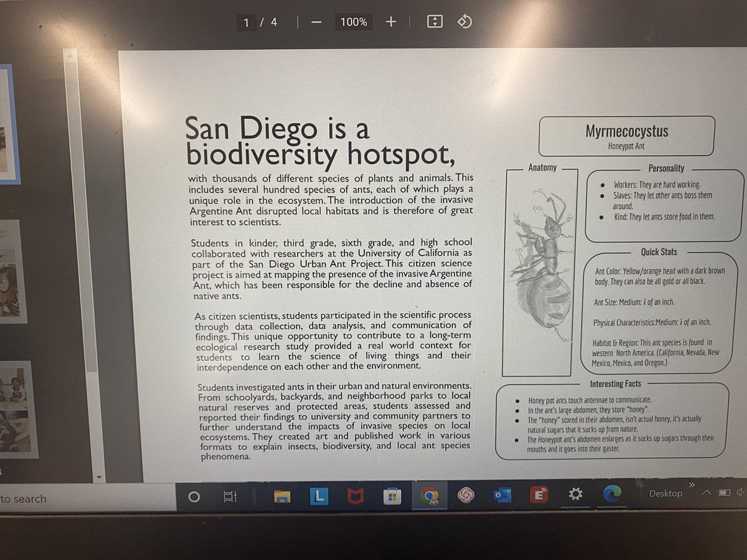This screenshot has width=747, height=560.
Task: Select the highlighted first page thumbnail
Action: point(9,124)
